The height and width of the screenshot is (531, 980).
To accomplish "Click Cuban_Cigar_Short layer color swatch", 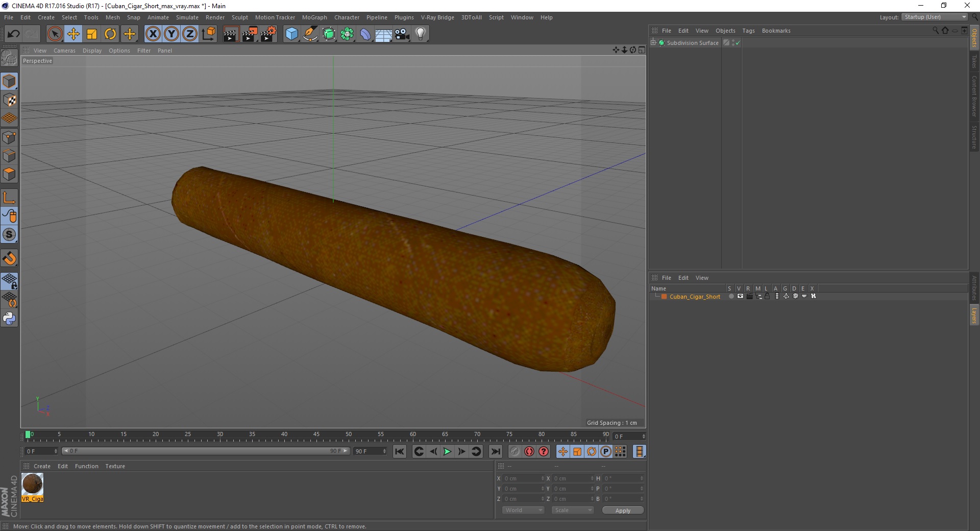I will pos(664,297).
